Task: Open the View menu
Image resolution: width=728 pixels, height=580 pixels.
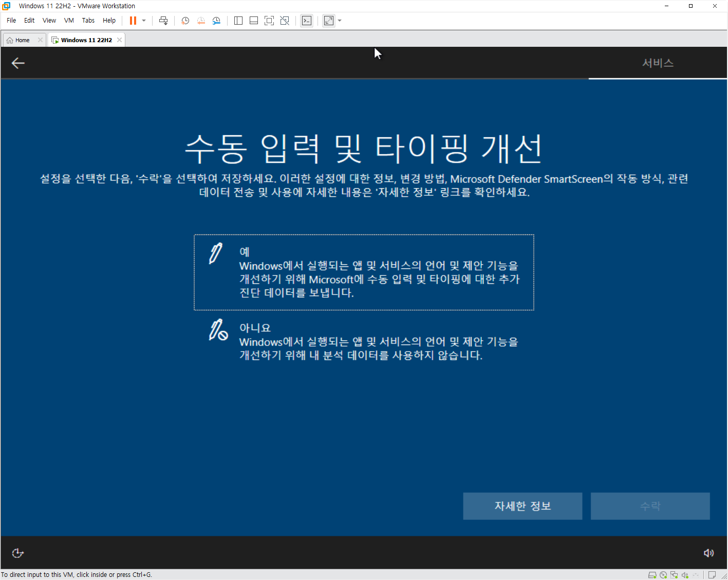Action: (49, 21)
